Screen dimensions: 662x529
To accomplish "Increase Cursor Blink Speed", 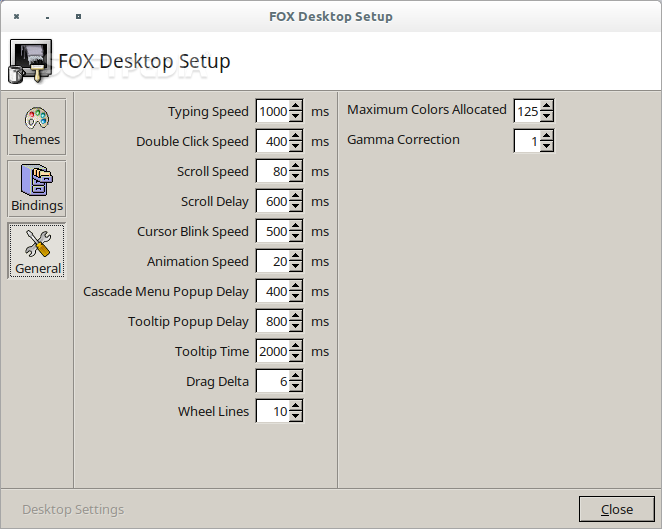I will [x=296, y=226].
